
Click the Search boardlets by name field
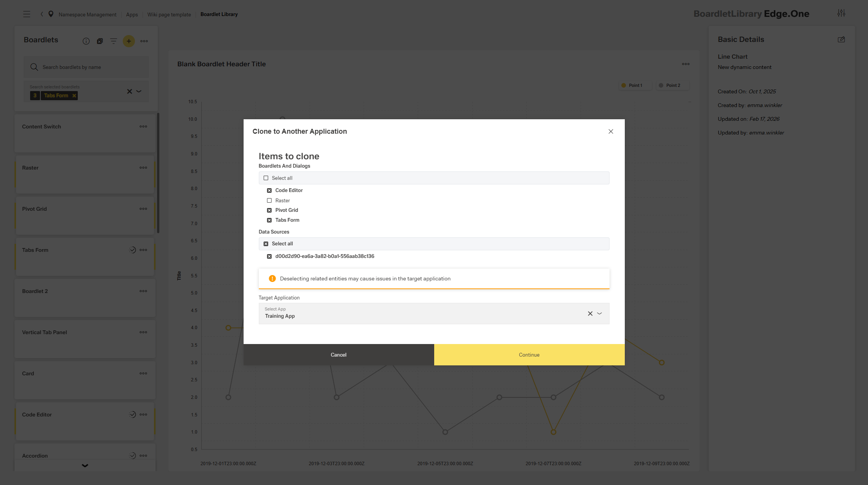pyautogui.click(x=91, y=67)
